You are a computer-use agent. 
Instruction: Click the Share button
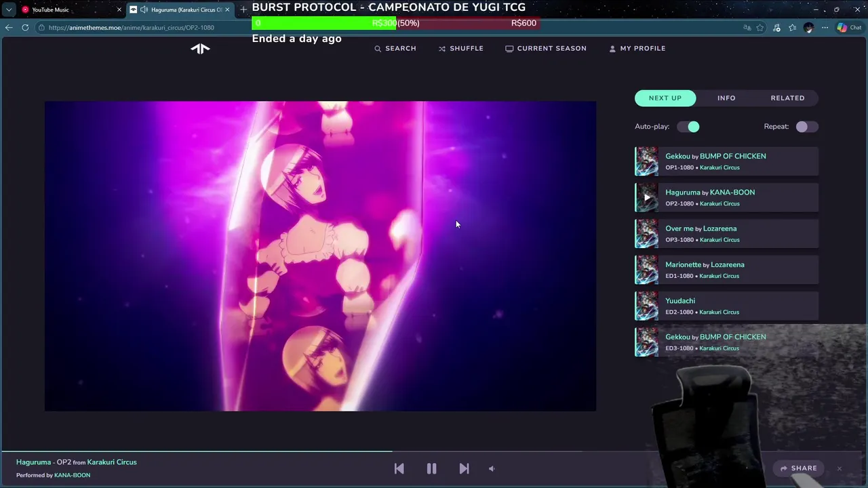click(x=798, y=468)
